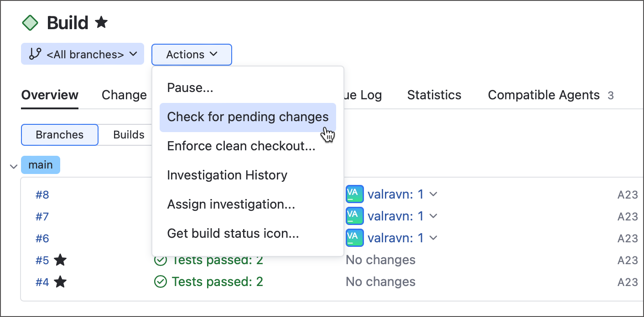Click the green diamond build status icon
Image resolution: width=644 pixels, height=317 pixels.
(30, 23)
